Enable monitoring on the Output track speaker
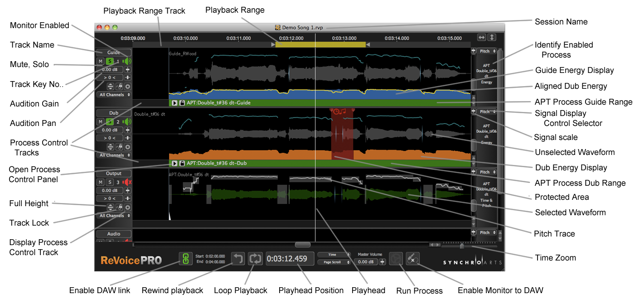The width and height of the screenshot is (644, 304). click(127, 182)
